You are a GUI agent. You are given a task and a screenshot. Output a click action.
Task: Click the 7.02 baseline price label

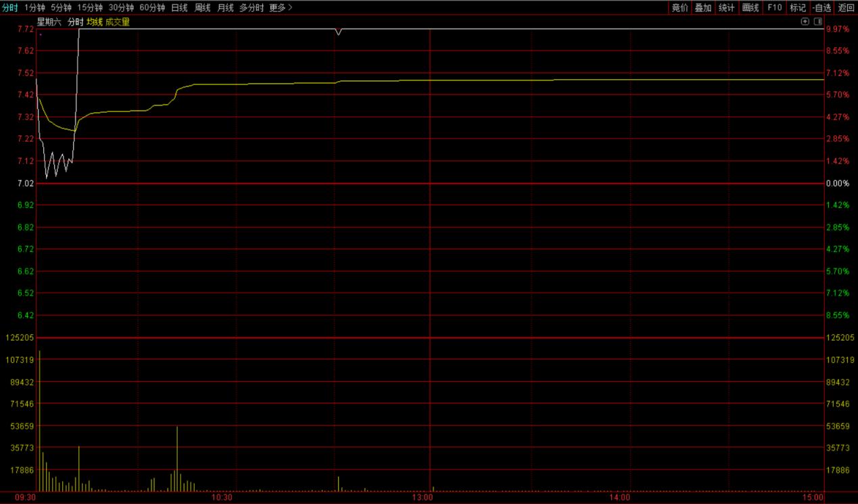pos(26,183)
